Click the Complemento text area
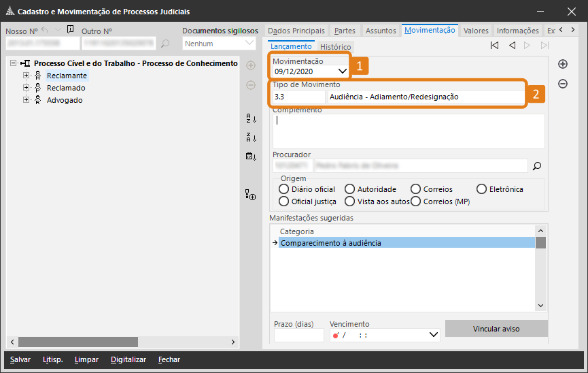588x373 pixels. pyautogui.click(x=408, y=131)
